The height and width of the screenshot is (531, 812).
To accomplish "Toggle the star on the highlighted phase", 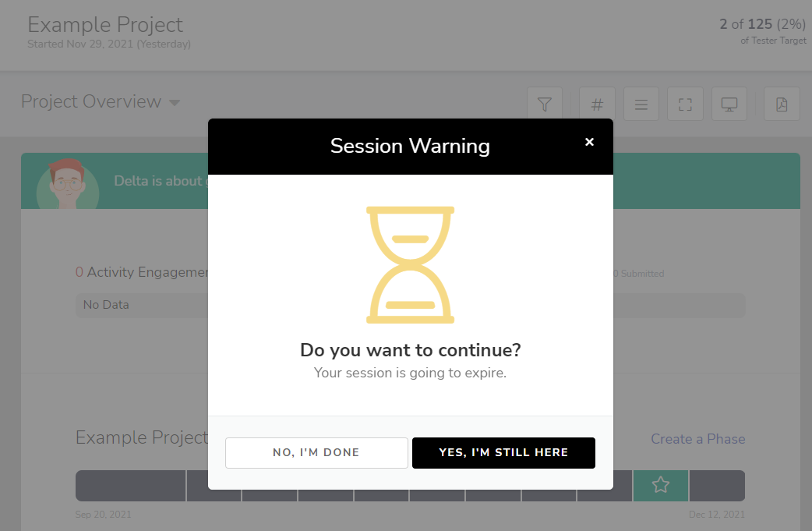I will [660, 484].
